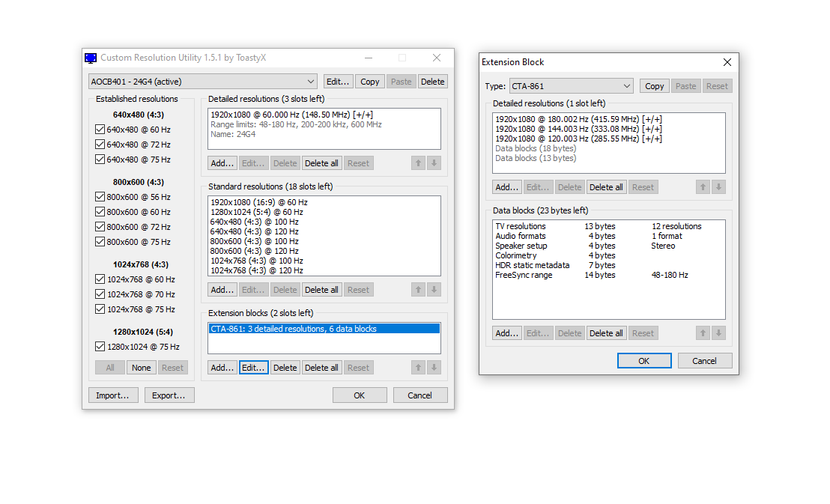Select CTA-861 extension block row
Viewport: 830px width, 504px height.
tap(324, 329)
